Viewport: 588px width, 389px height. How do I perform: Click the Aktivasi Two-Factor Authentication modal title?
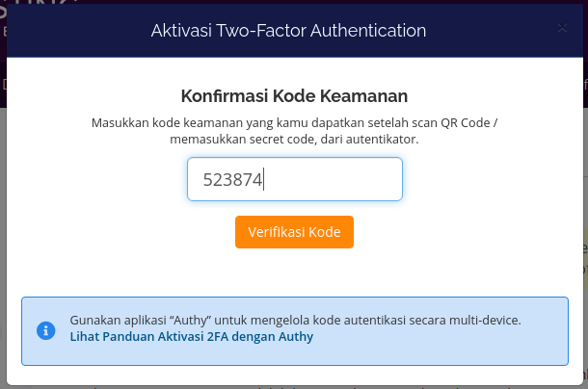coord(288,31)
